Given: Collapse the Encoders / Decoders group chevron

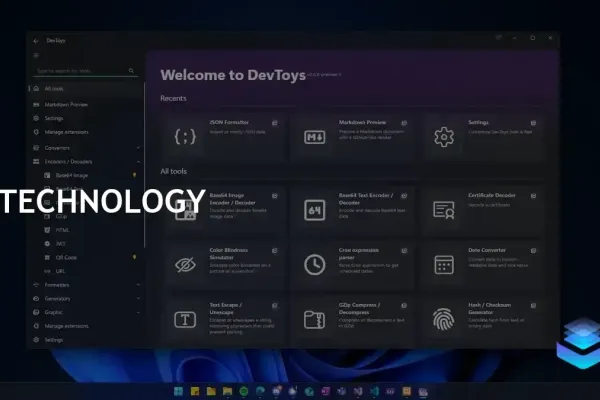Looking at the screenshot, I should tap(138, 162).
